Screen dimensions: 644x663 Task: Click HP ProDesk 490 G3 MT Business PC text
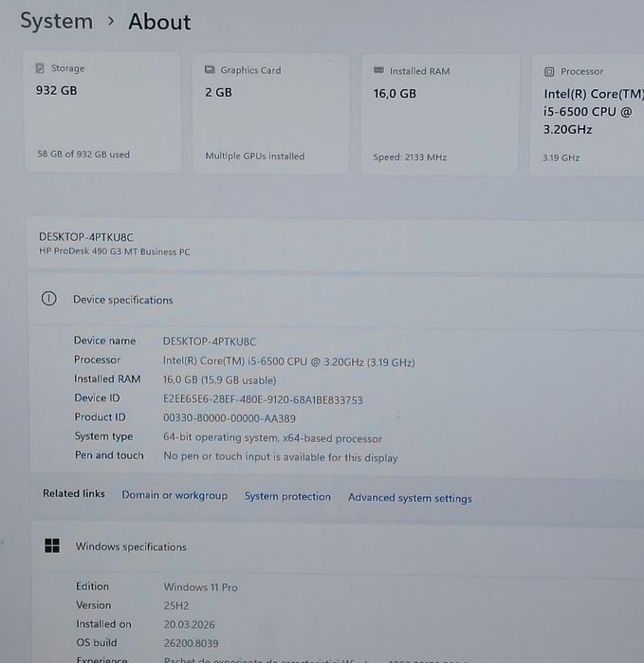(x=115, y=251)
